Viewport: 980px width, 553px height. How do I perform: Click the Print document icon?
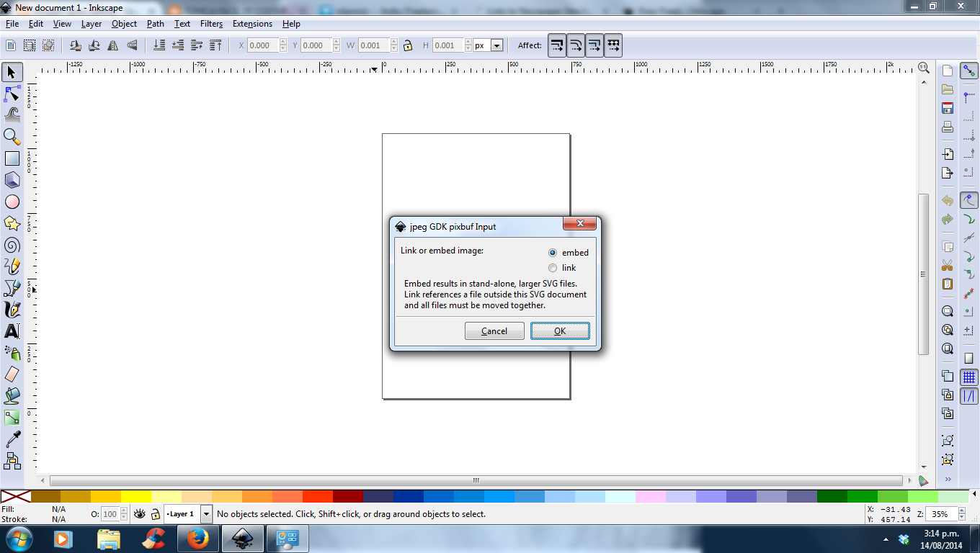click(948, 127)
